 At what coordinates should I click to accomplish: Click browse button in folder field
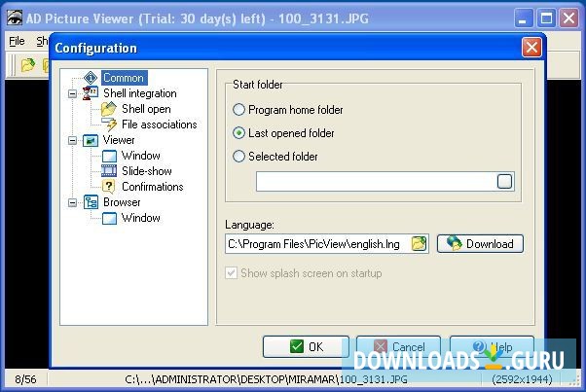click(x=504, y=182)
